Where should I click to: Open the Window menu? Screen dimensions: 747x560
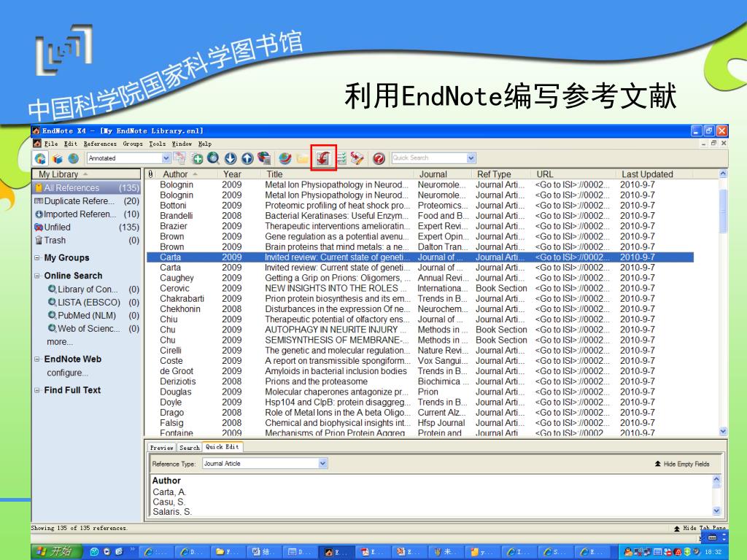tap(182, 144)
